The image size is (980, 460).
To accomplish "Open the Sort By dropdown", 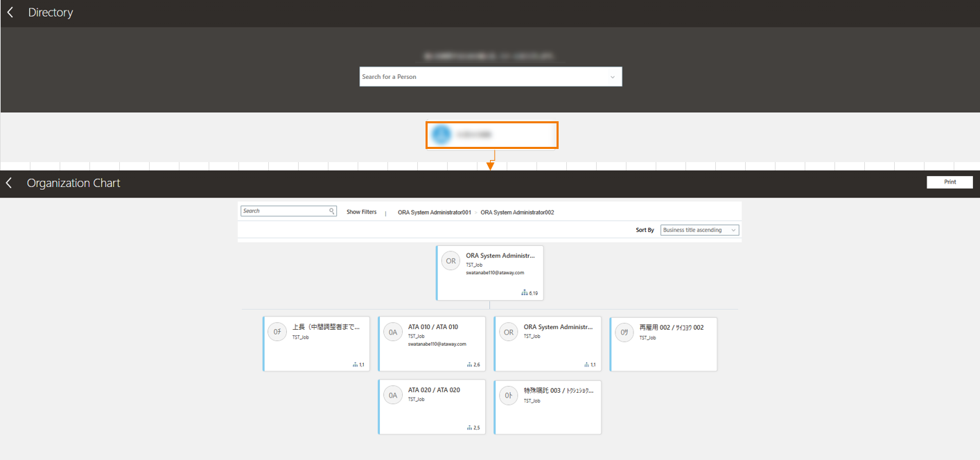I will 699,229.
